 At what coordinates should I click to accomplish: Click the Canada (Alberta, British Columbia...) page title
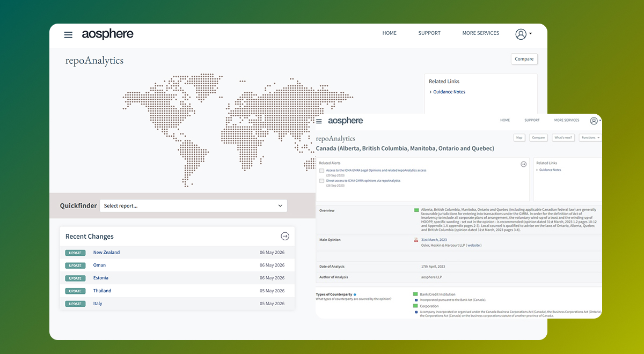tap(405, 149)
